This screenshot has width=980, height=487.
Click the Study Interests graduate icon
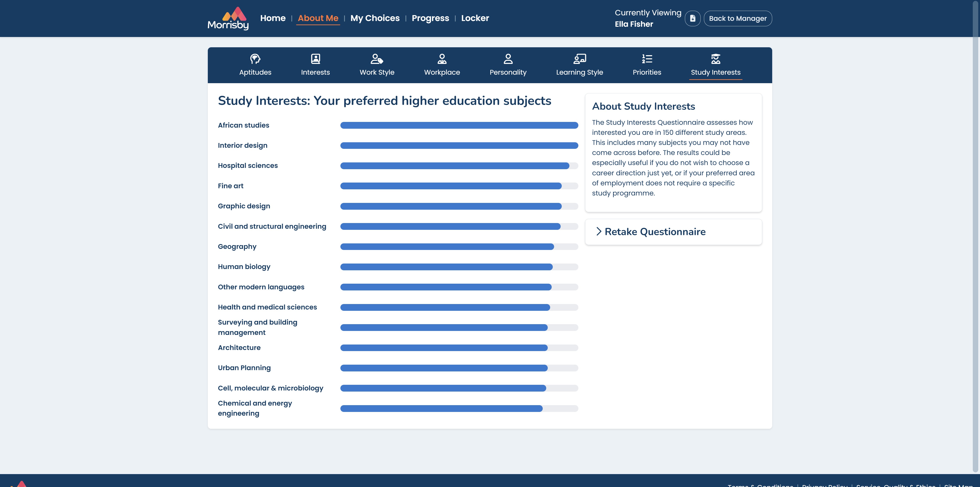715,59
